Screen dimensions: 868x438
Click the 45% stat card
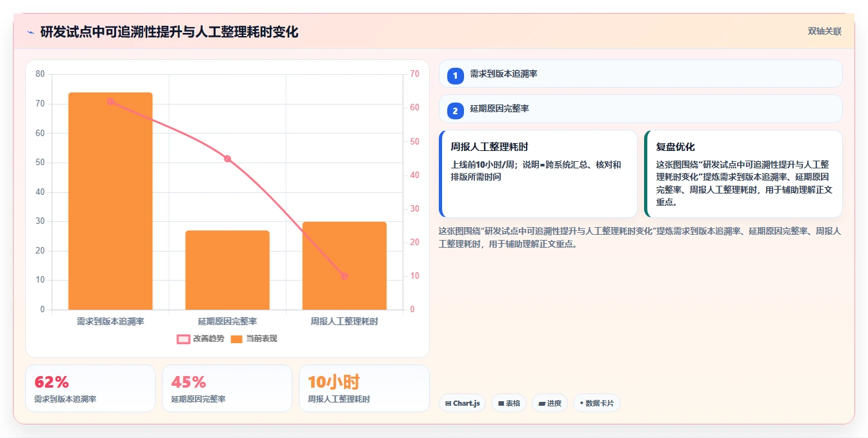(227, 388)
